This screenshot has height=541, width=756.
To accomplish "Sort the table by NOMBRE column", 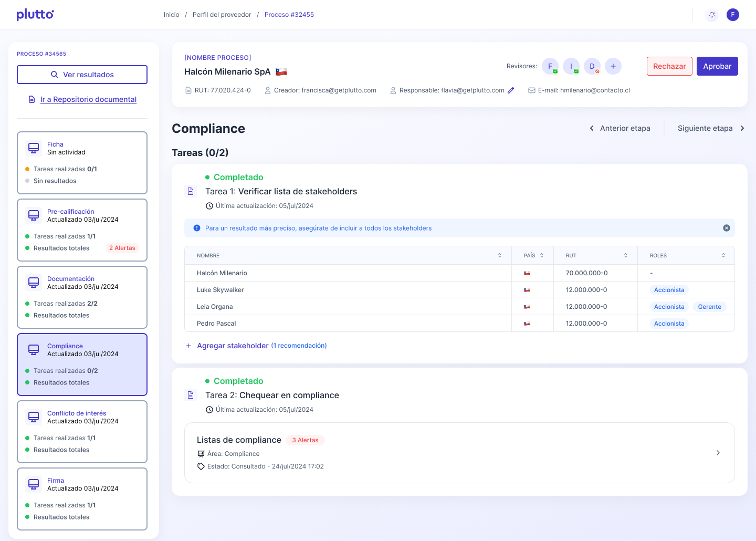I will (x=499, y=255).
